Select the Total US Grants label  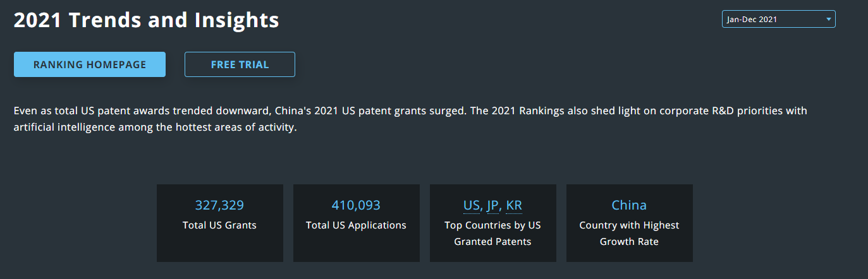click(219, 225)
